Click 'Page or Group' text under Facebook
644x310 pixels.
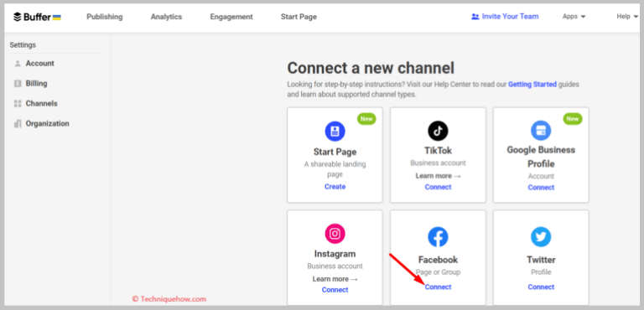pos(439,272)
